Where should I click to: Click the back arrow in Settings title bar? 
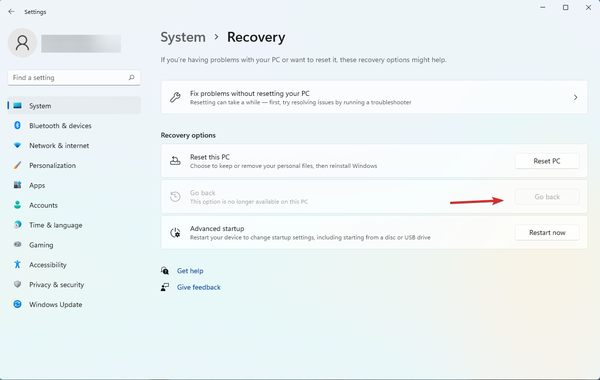click(x=11, y=11)
